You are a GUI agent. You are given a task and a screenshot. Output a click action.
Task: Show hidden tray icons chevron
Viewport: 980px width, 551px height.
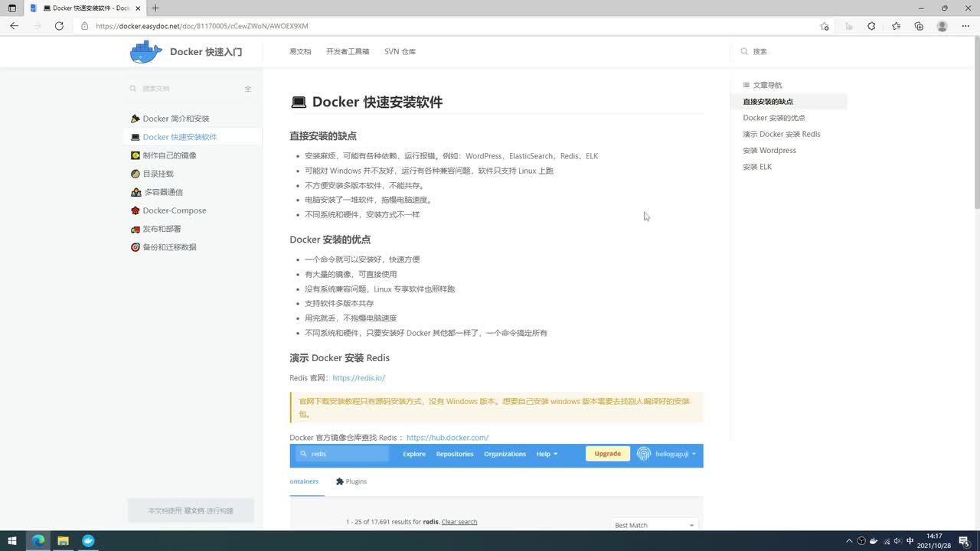[848, 541]
